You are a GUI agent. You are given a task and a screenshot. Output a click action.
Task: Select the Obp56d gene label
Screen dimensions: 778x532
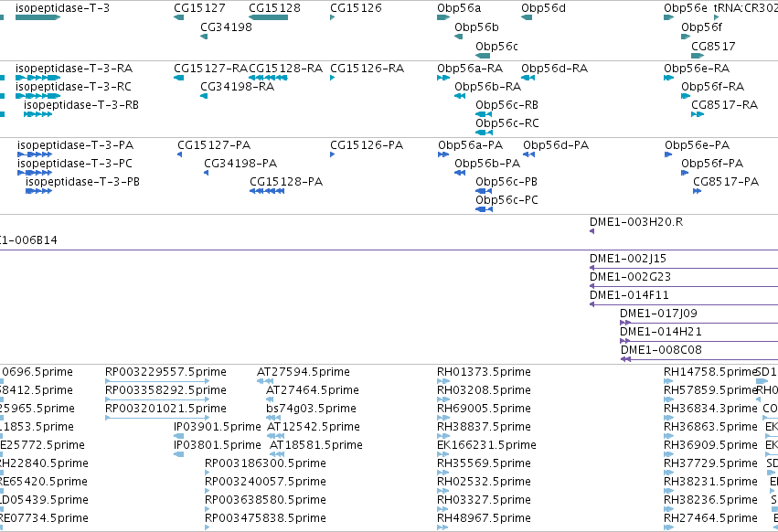pos(543,8)
